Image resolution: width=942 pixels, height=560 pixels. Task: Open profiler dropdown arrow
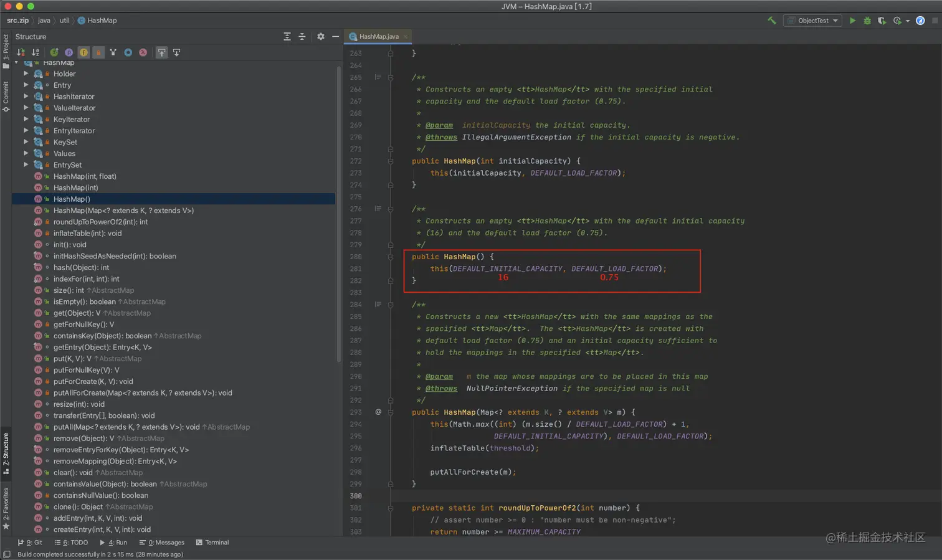907,21
